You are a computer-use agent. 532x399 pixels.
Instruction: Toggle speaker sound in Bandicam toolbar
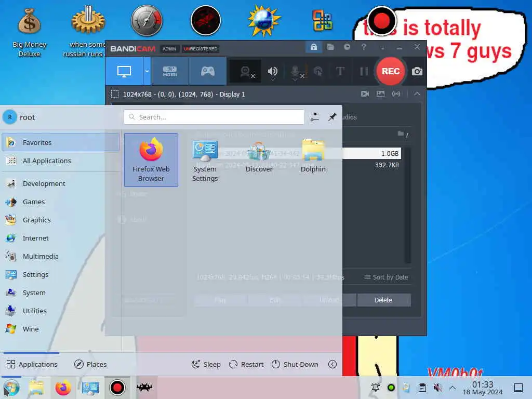coord(272,72)
